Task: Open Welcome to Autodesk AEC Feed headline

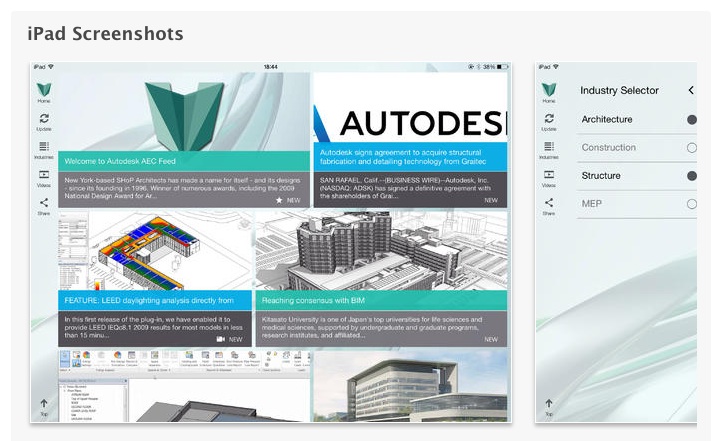Action: pos(120,161)
